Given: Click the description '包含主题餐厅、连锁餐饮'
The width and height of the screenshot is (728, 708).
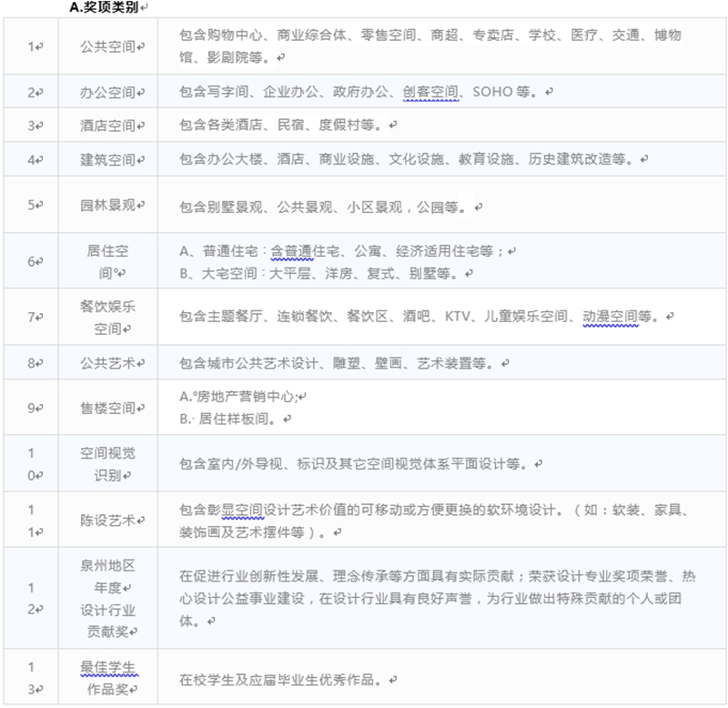Looking at the screenshot, I should (x=421, y=317).
